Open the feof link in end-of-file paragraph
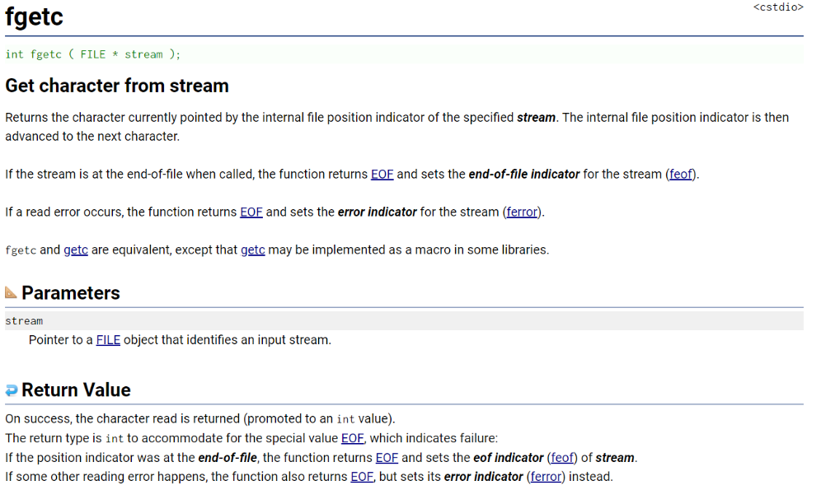The width and height of the screenshot is (821, 504). [681, 175]
